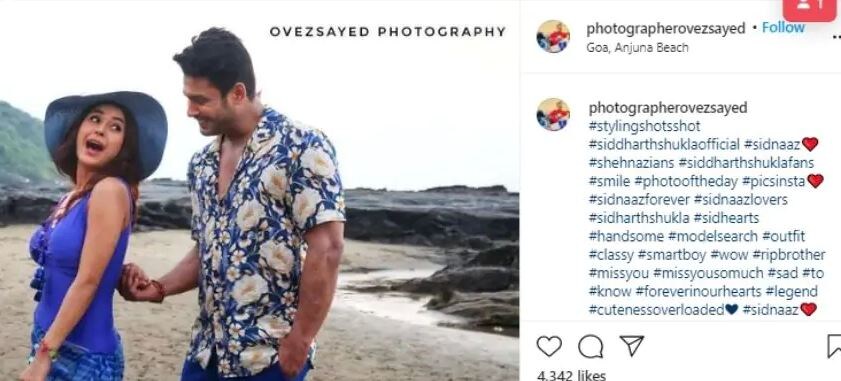Open caption avatar of photographerovezsayed
This screenshot has width=841, height=381.
[553, 114]
